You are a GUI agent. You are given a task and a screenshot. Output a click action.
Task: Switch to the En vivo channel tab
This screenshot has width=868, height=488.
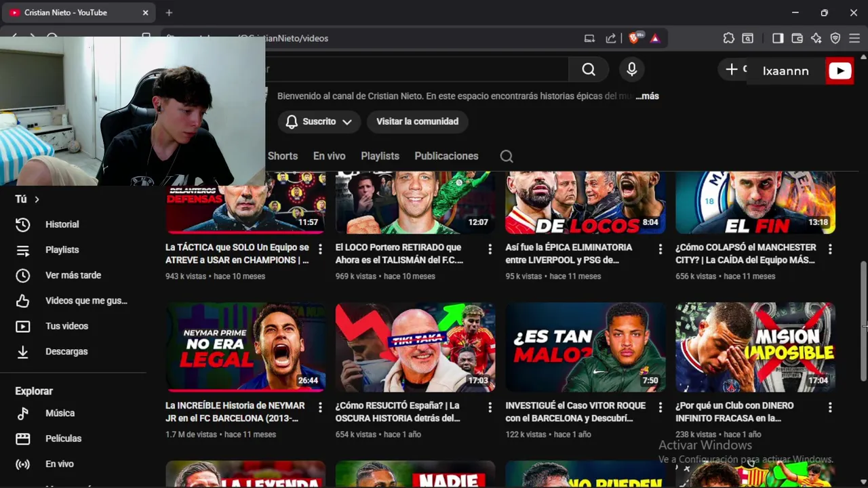329,156
